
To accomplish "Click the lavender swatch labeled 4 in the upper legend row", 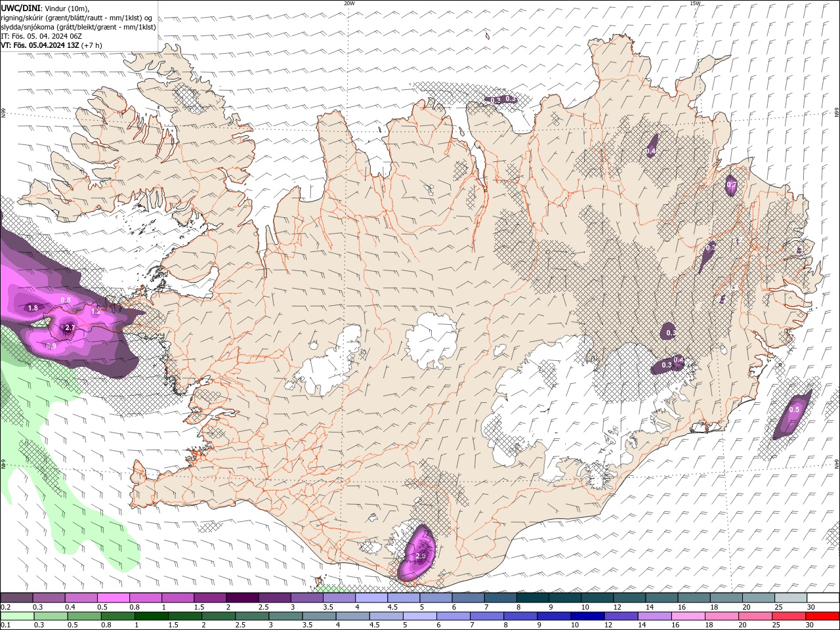I will (371, 598).
